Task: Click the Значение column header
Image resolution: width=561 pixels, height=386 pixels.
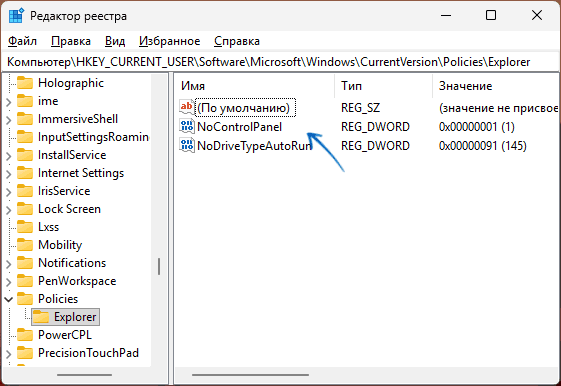Action: [x=496, y=86]
